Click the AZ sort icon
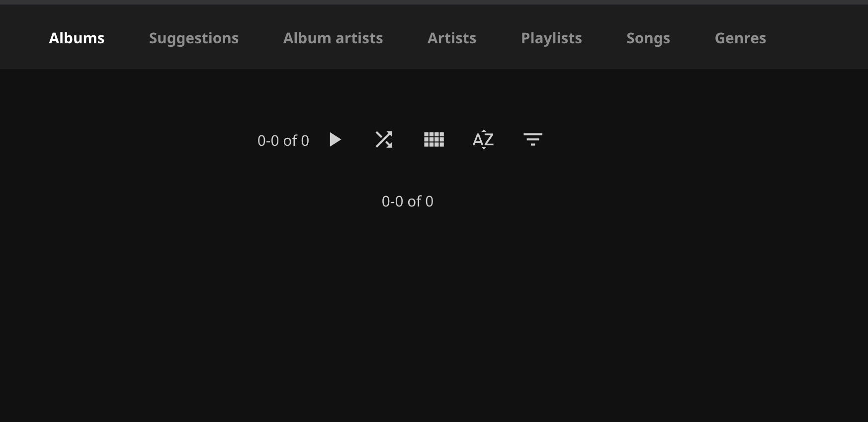The width and height of the screenshot is (868, 422). 483,140
